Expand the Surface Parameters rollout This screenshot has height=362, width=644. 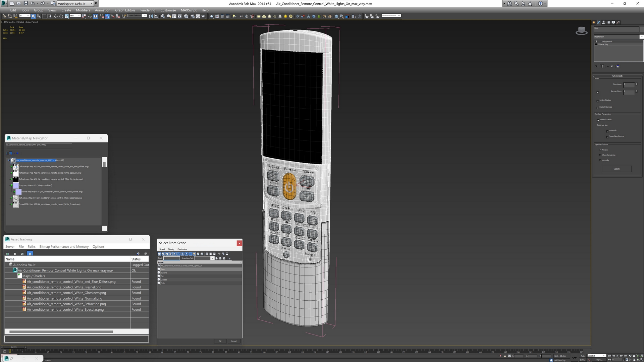[603, 114]
